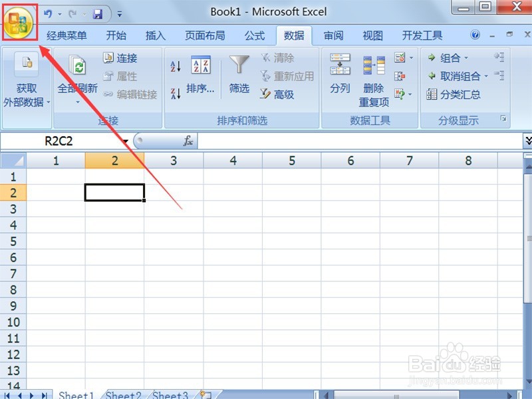Select the Sheet1 tab
The height and width of the screenshot is (399, 532).
click(76, 394)
